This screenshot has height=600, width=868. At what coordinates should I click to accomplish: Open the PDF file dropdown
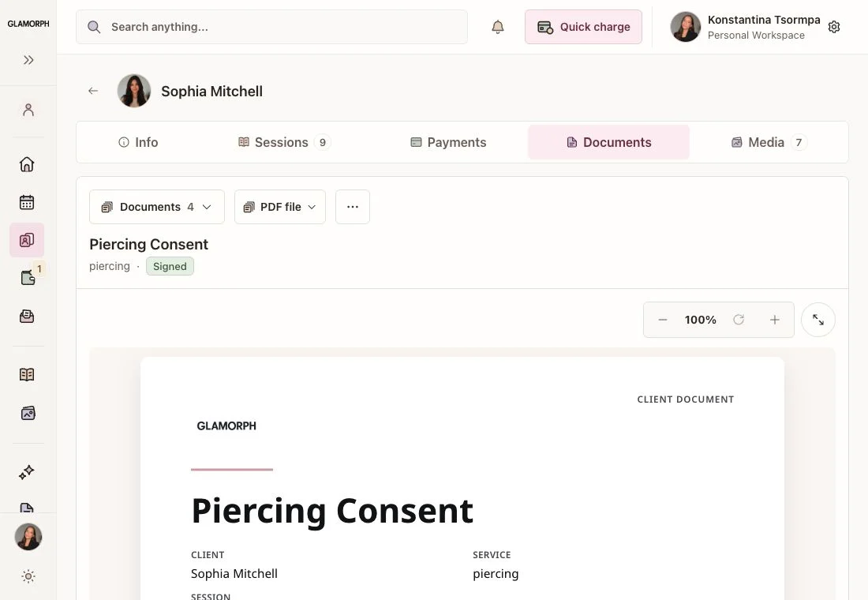pyautogui.click(x=280, y=207)
